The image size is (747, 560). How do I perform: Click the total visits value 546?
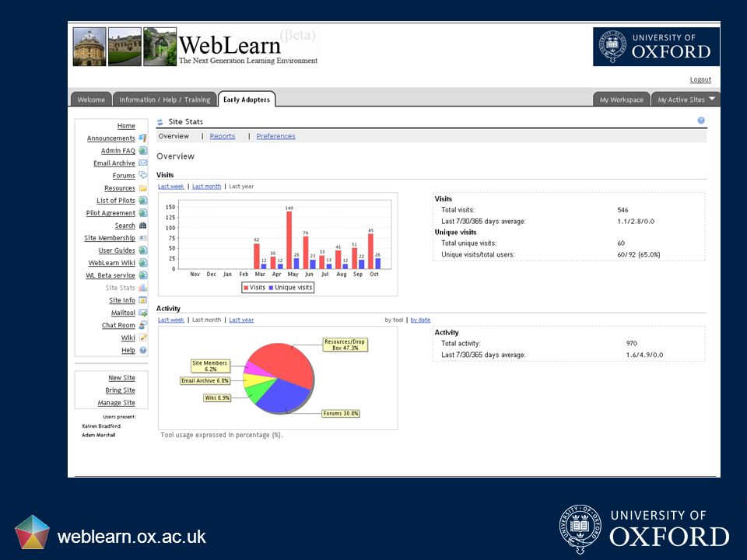coord(622,210)
